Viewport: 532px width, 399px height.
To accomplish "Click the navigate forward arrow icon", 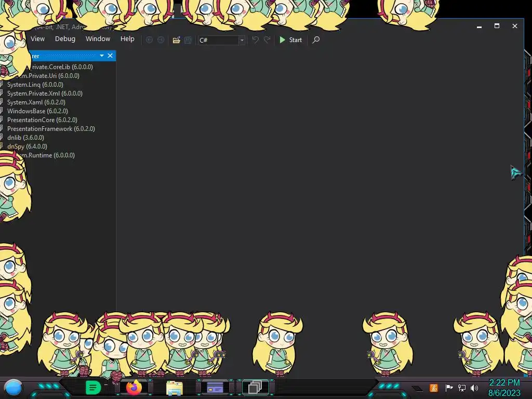I will coord(161,40).
